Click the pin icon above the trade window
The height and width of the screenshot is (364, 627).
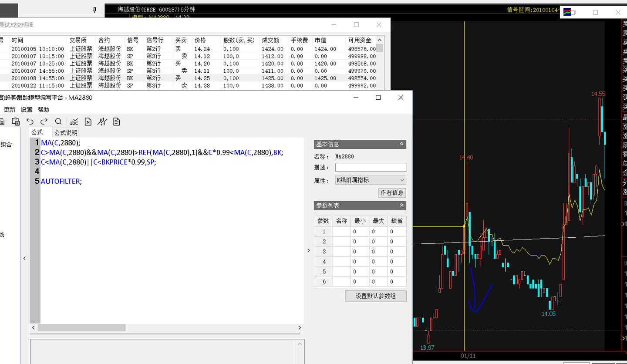[95, 10]
